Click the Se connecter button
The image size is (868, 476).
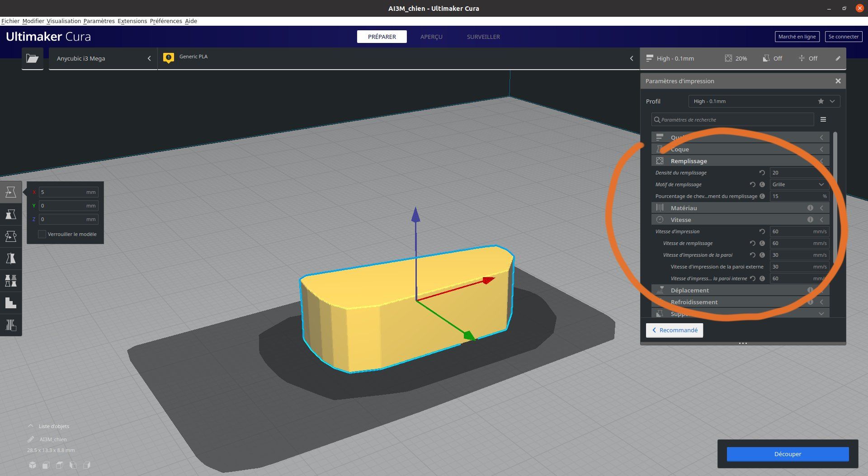tap(844, 37)
